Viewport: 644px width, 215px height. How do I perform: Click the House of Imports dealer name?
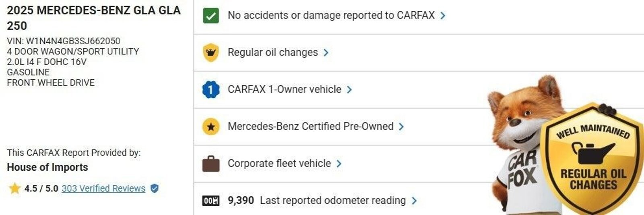(47, 167)
